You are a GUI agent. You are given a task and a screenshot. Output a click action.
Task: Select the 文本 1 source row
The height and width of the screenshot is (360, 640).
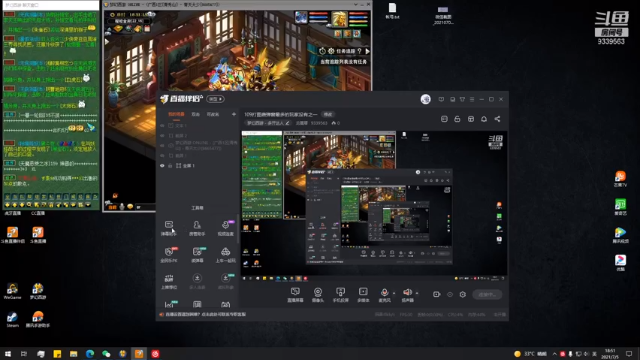point(198,126)
